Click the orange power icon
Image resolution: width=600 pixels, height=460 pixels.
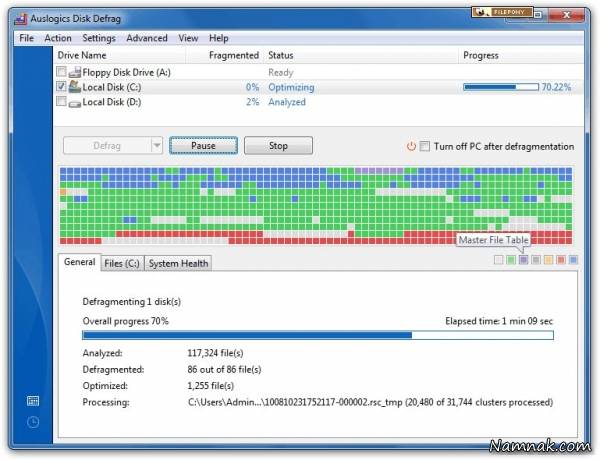410,146
